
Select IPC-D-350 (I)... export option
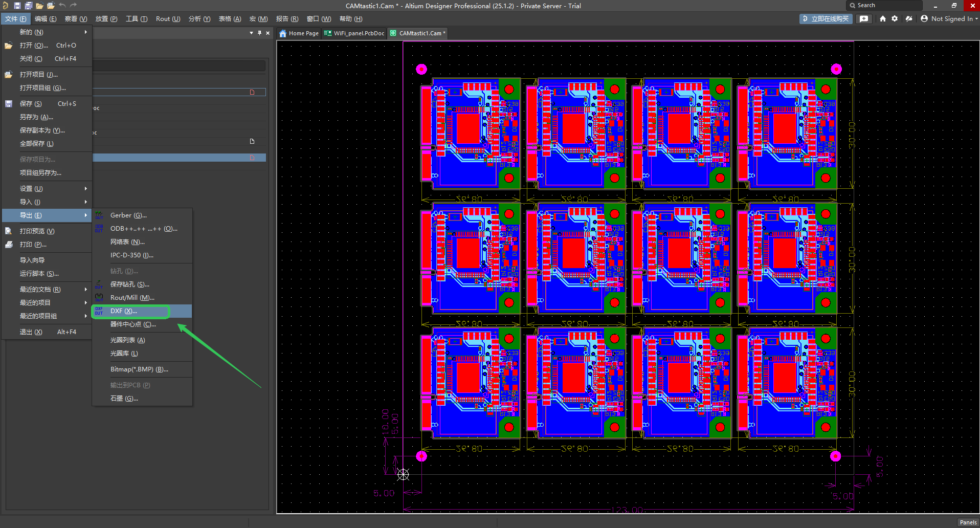coord(142,255)
